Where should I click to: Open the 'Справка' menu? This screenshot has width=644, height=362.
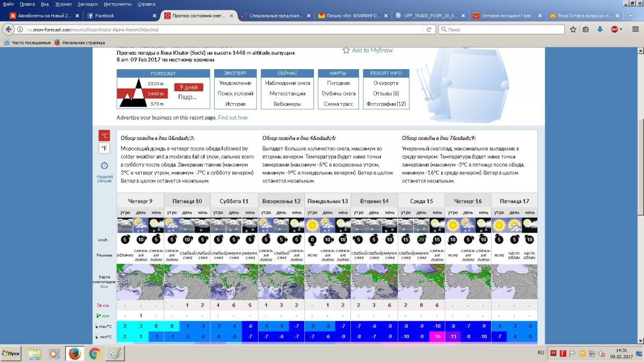coord(147,4)
